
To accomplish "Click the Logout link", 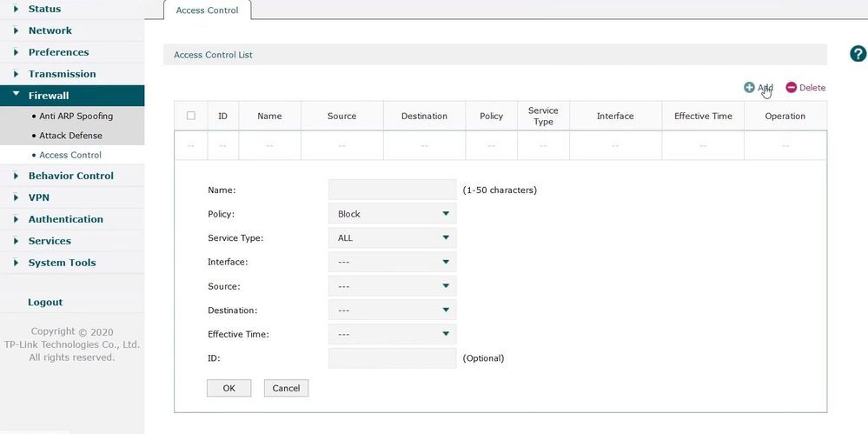I will [x=45, y=303].
